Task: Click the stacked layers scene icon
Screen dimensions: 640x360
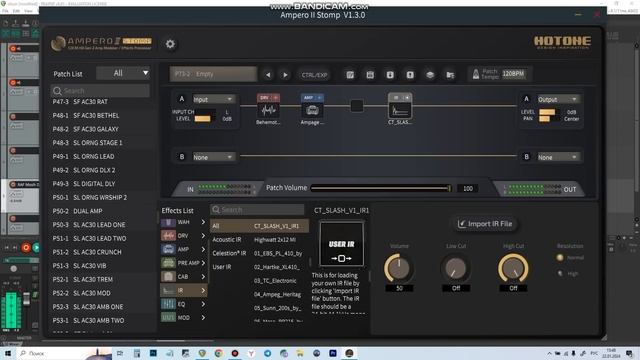Action: (430, 75)
